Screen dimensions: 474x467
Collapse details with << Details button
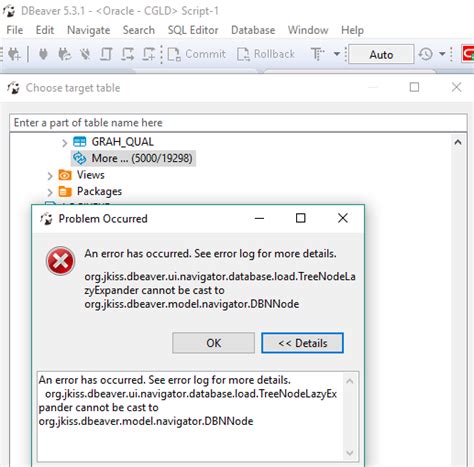tap(302, 343)
